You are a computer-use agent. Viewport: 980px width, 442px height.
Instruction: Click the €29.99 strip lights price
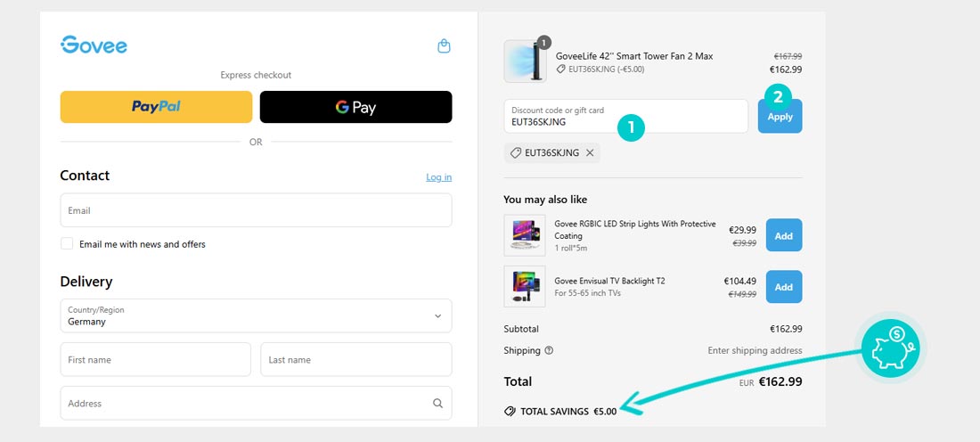[x=742, y=230]
